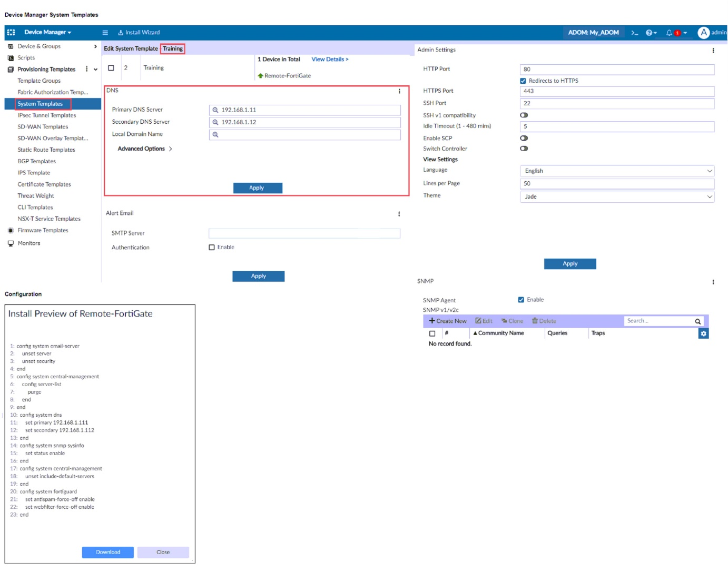Click the SMTP Server input field
The height and width of the screenshot is (571, 728).
point(304,233)
